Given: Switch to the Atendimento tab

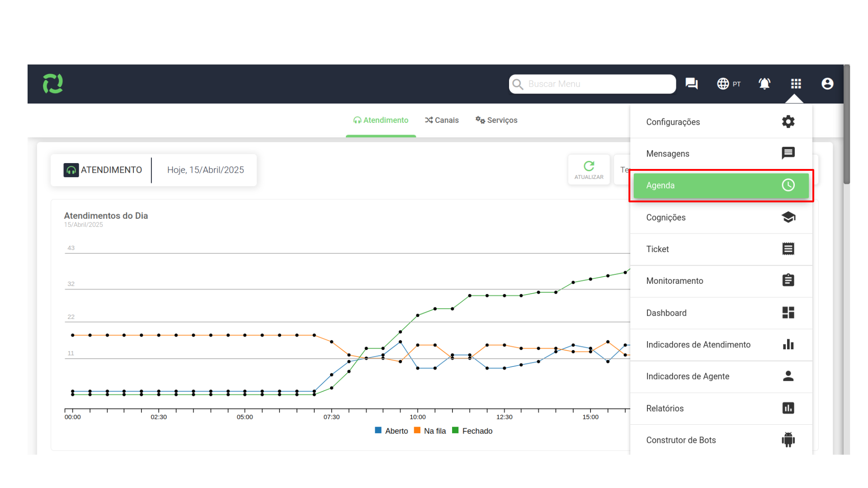Looking at the screenshot, I should coord(381,120).
